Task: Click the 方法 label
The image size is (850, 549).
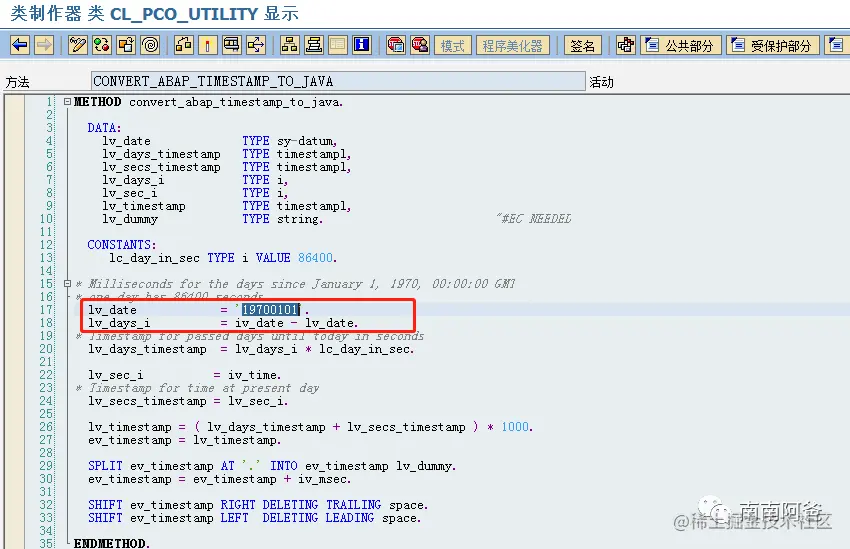Action: [x=17, y=82]
